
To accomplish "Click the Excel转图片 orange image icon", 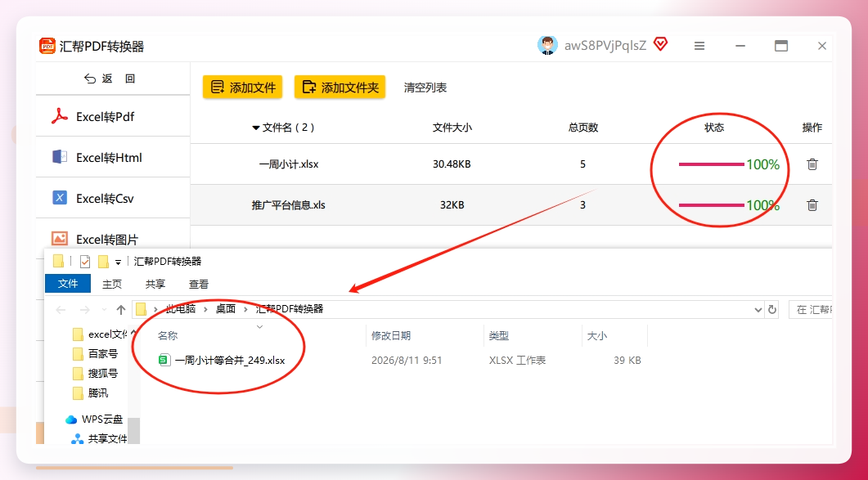I will click(59, 239).
